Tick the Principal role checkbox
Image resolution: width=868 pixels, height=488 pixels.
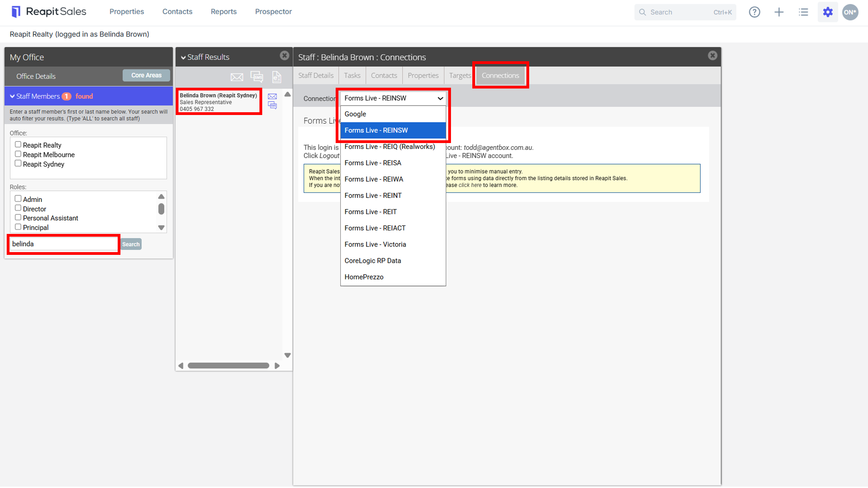pyautogui.click(x=18, y=227)
